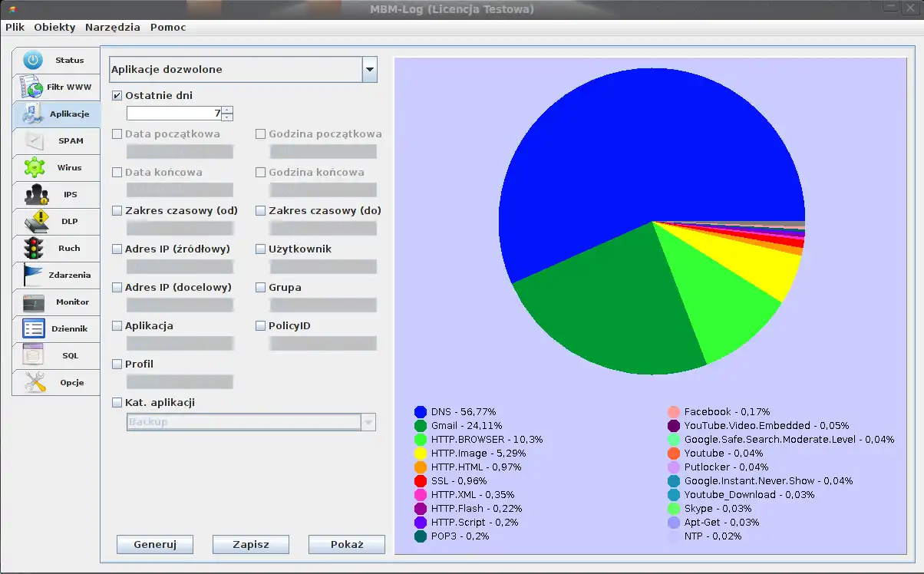The image size is (924, 574).
Task: Tick the Adres IP (źródłowy) checkbox
Action: pos(117,249)
